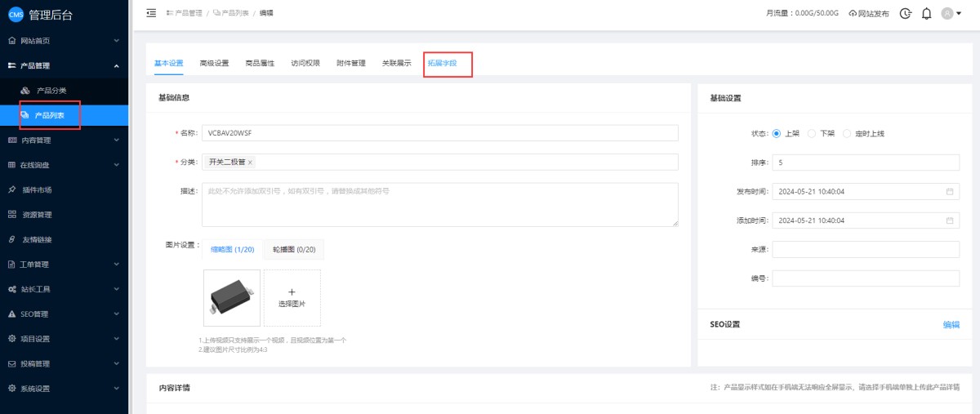Open the calendar icon in 添加时间 field

click(950, 220)
